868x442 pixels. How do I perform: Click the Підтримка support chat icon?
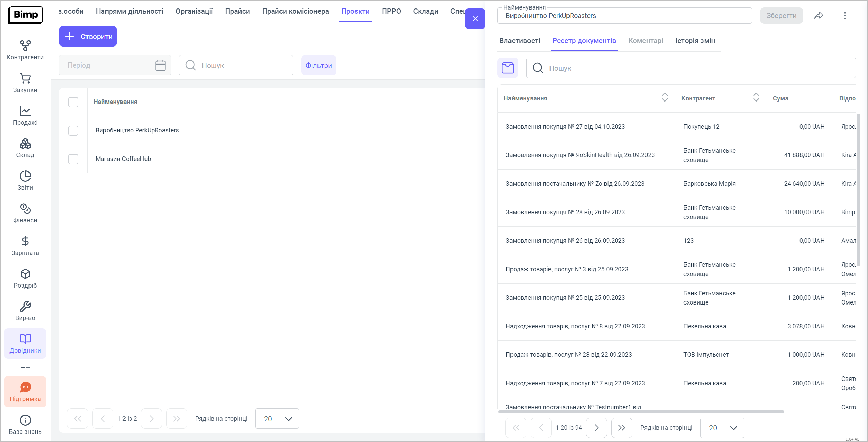coord(25,387)
